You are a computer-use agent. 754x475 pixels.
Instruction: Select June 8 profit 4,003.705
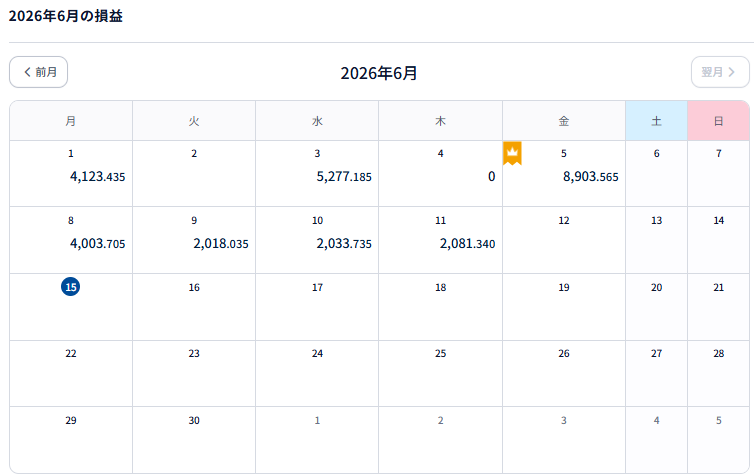coord(71,240)
